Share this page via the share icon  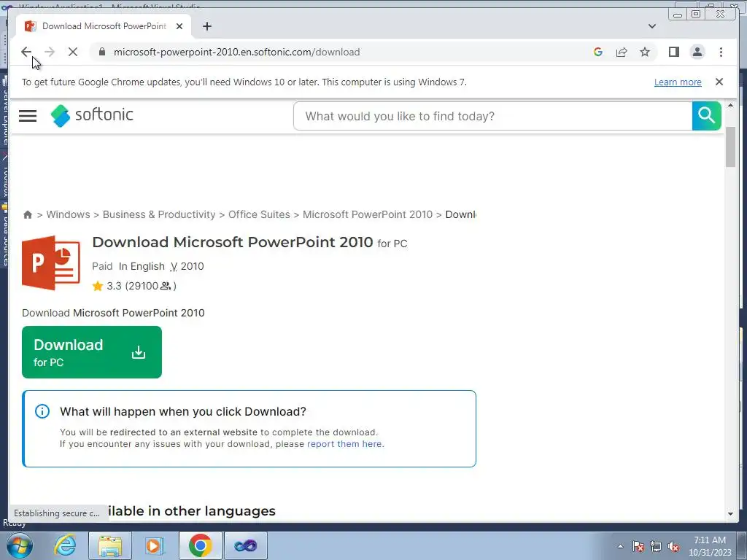(x=622, y=52)
